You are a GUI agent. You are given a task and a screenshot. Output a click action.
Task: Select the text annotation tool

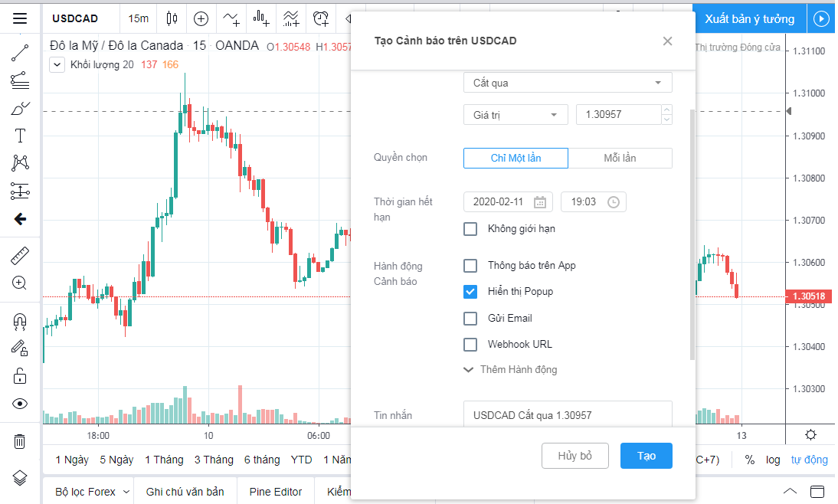tap(20, 136)
